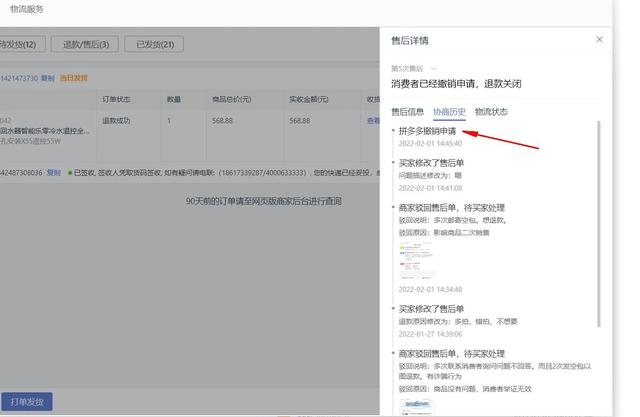Click the 当日发货 tag beside the order number
This screenshot has width=640, height=417.
pos(74,78)
